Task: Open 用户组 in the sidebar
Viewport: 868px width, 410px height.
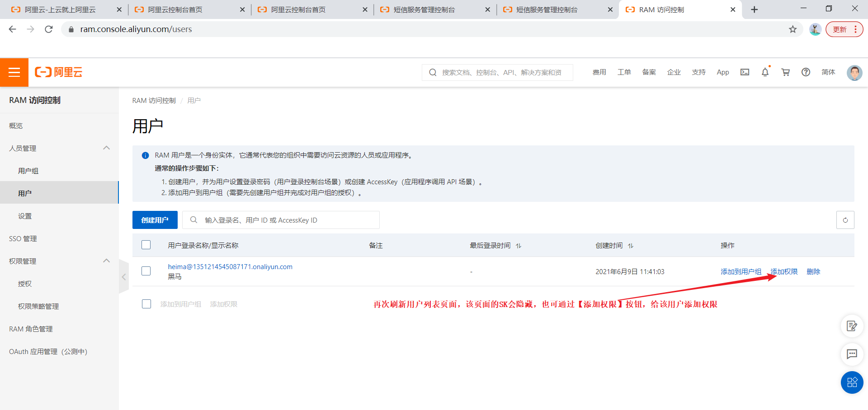Action: [28, 171]
